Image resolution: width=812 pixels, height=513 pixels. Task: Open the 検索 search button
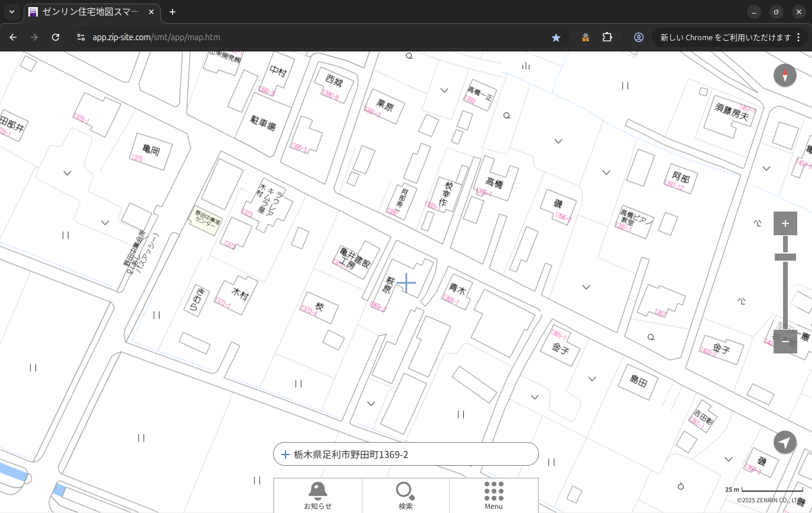[405, 495]
